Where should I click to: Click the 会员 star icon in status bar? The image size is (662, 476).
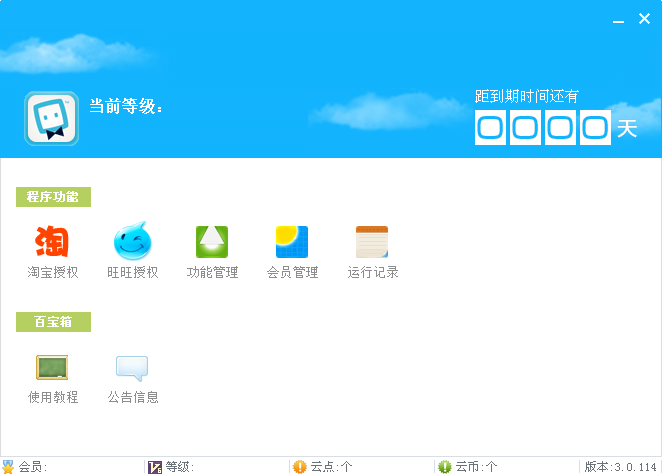(8, 467)
